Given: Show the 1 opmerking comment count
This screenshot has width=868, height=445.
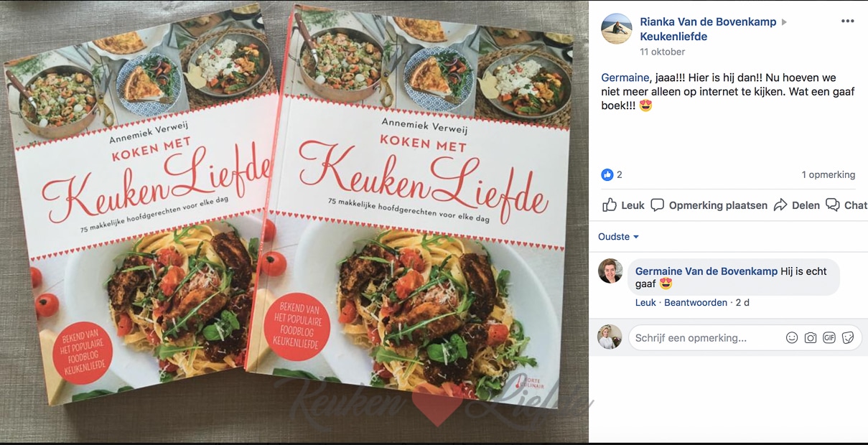Looking at the screenshot, I should coord(829,174).
